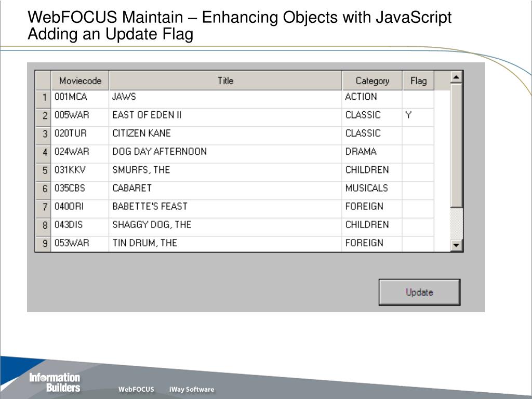Click the SHAGGY DOG, THE title cell

pos(225,228)
